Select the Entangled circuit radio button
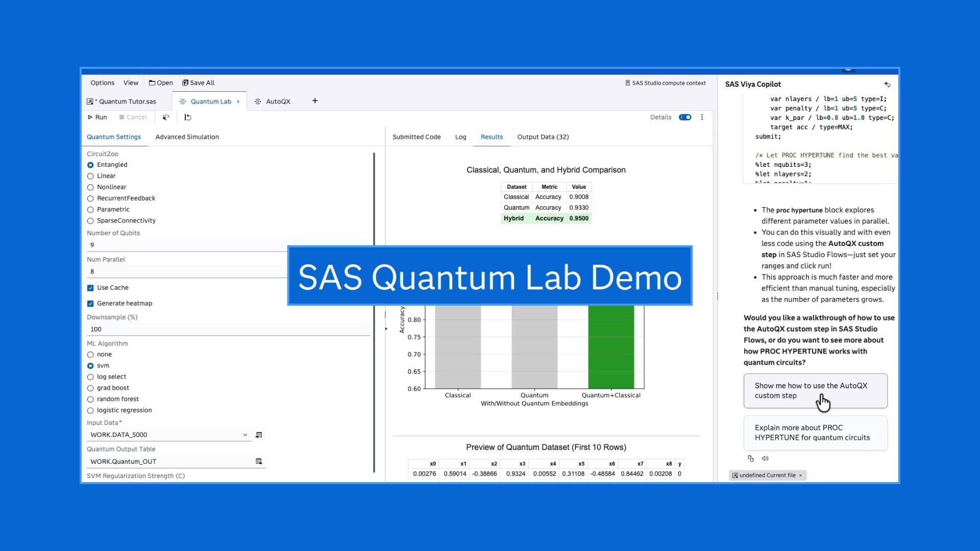The width and height of the screenshot is (980, 551). pos(90,165)
